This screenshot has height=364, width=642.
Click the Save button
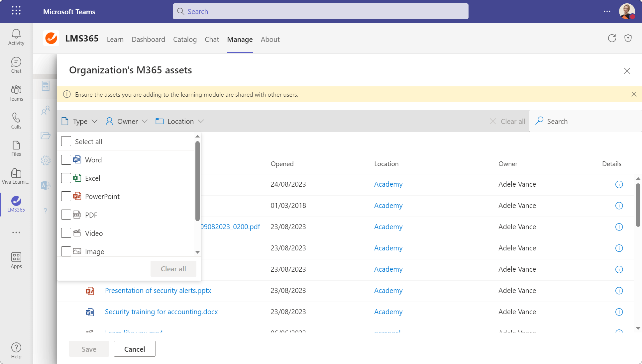pyautogui.click(x=89, y=349)
